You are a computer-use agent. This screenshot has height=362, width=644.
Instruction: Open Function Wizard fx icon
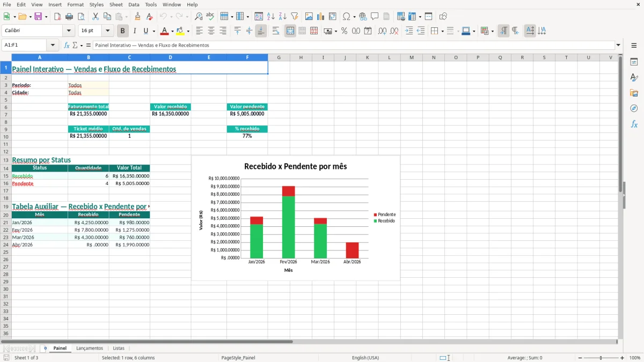[x=67, y=45]
